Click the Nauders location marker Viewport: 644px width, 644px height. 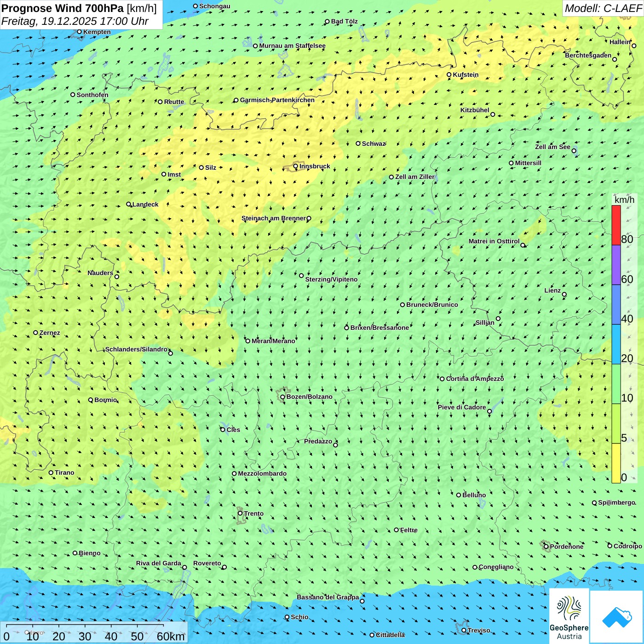pyautogui.click(x=117, y=276)
